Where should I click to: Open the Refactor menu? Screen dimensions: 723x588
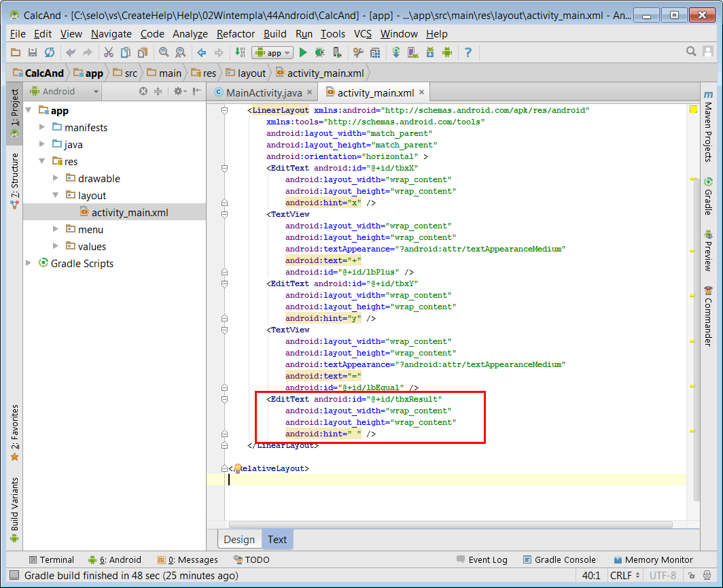236,34
